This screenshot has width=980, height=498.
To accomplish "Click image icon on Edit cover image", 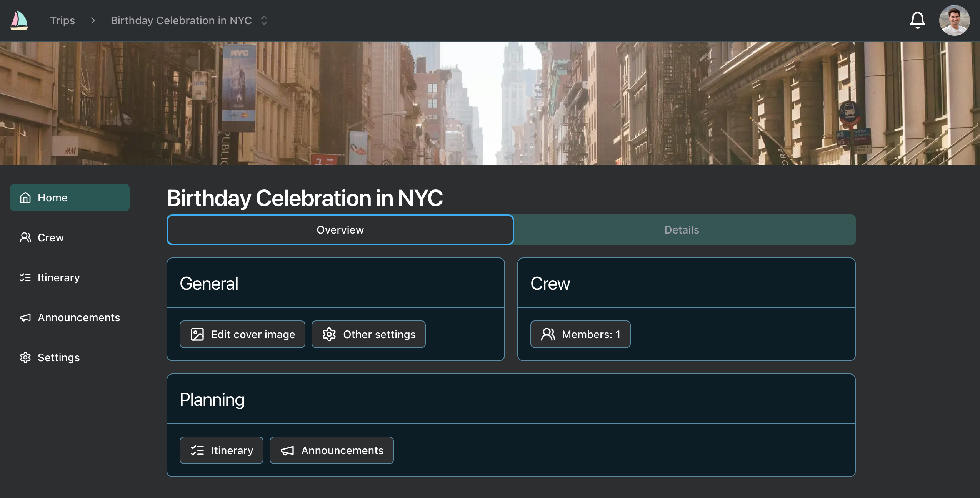I will tap(197, 334).
